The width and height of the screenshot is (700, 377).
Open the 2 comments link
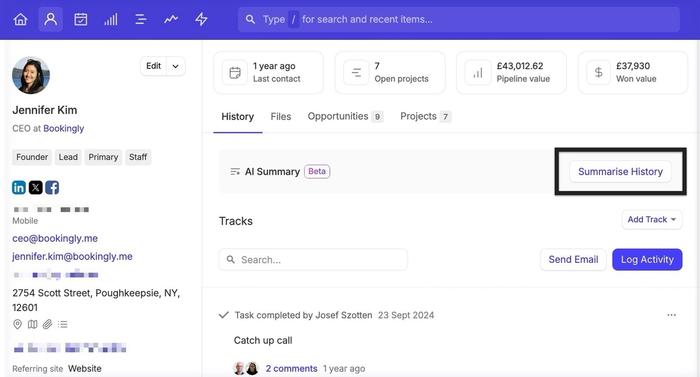coord(292,369)
